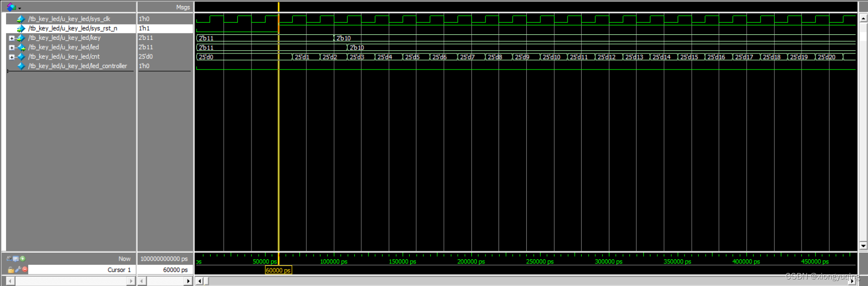Expand the cnt bus signal

coord(12,57)
